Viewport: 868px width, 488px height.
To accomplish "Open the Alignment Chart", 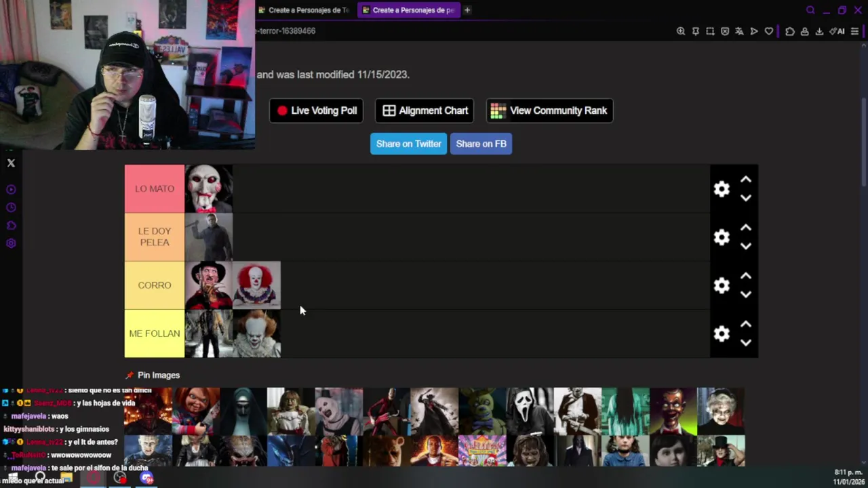I will 425,110.
